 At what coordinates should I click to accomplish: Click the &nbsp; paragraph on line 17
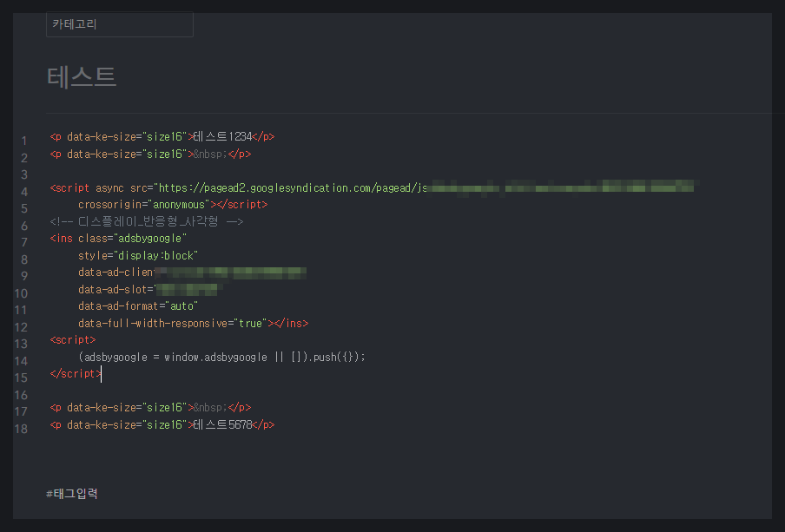click(150, 407)
